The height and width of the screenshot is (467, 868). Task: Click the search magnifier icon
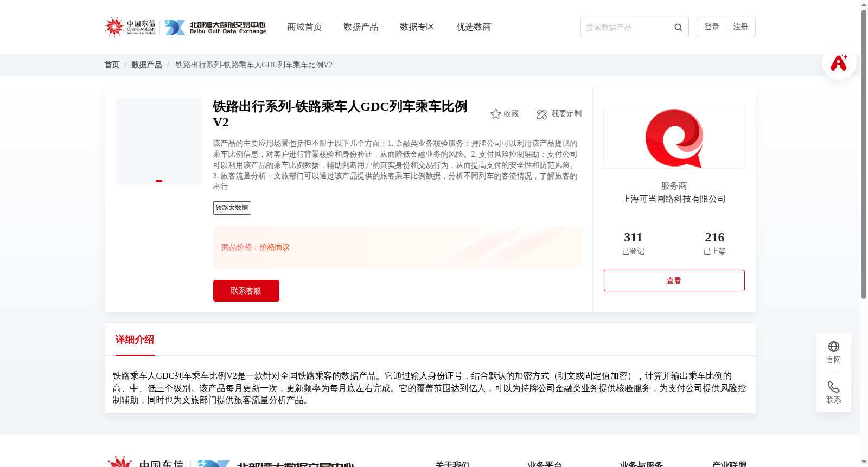(x=678, y=27)
